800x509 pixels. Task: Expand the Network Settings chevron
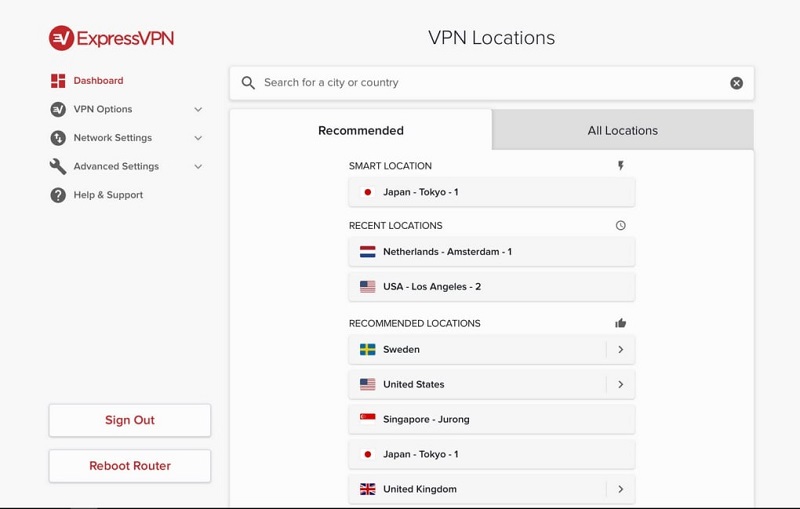[x=198, y=138]
